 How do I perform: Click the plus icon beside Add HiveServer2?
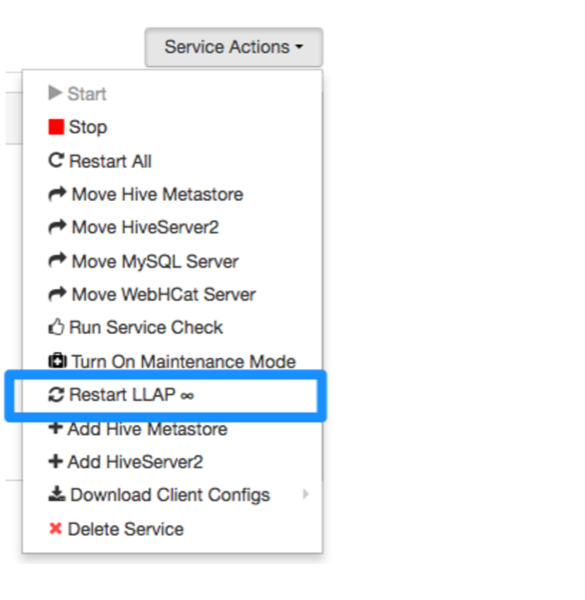click(55, 461)
